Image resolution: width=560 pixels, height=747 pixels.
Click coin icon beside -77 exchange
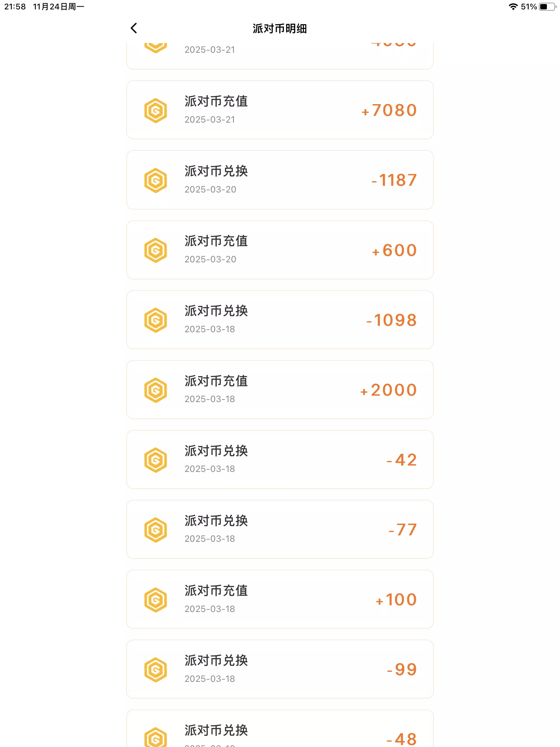tap(155, 530)
